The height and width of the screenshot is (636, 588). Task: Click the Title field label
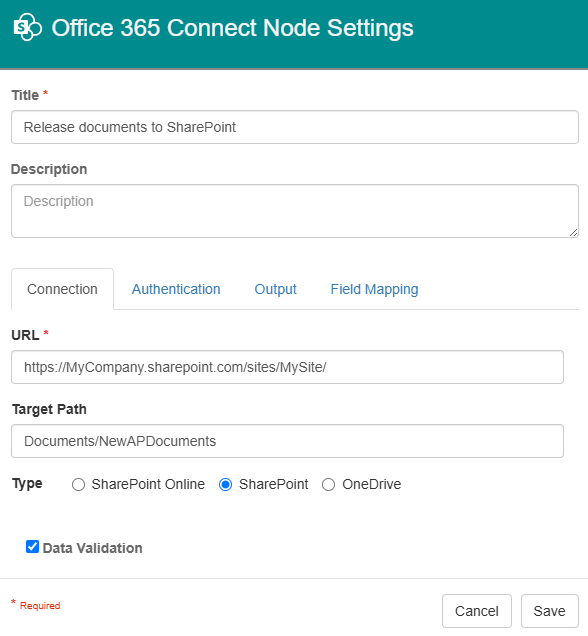pos(25,95)
